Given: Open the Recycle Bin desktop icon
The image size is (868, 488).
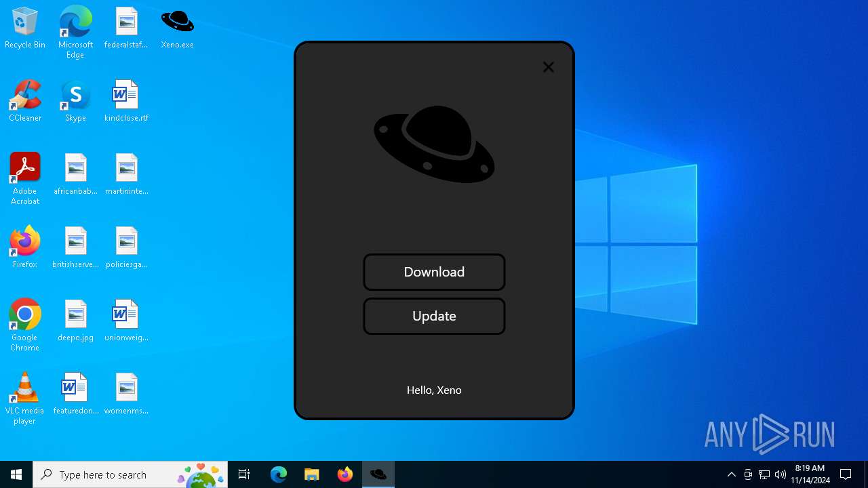Looking at the screenshot, I should (25, 28).
